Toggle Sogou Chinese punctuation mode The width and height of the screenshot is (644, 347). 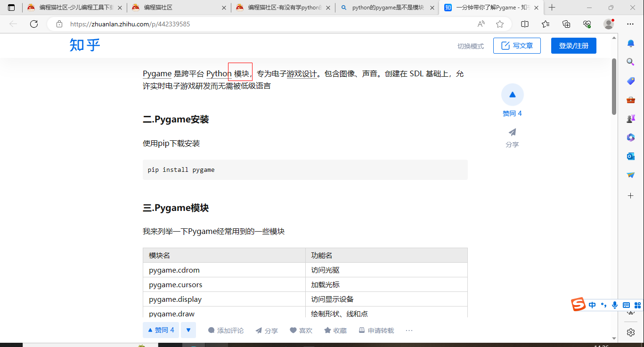click(x=603, y=305)
